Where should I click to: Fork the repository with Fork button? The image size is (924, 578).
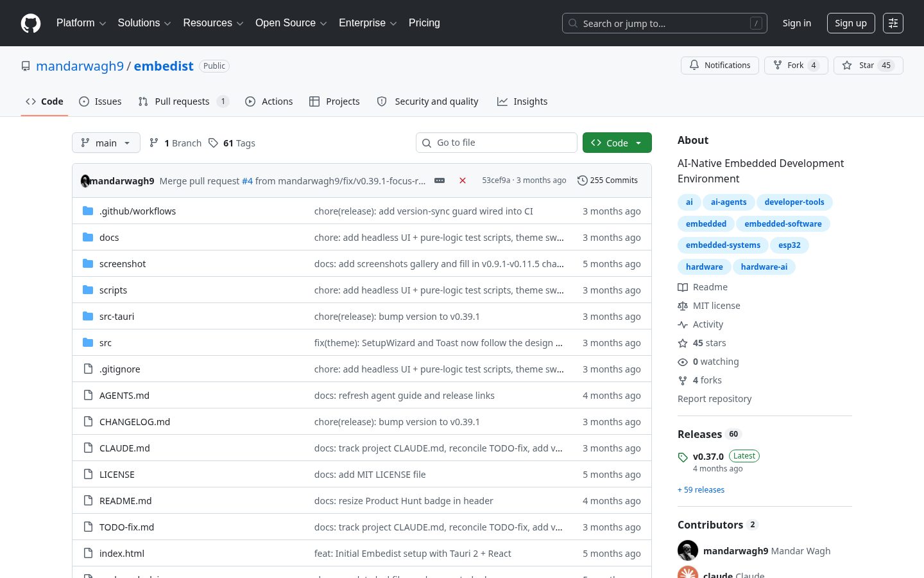796,66
